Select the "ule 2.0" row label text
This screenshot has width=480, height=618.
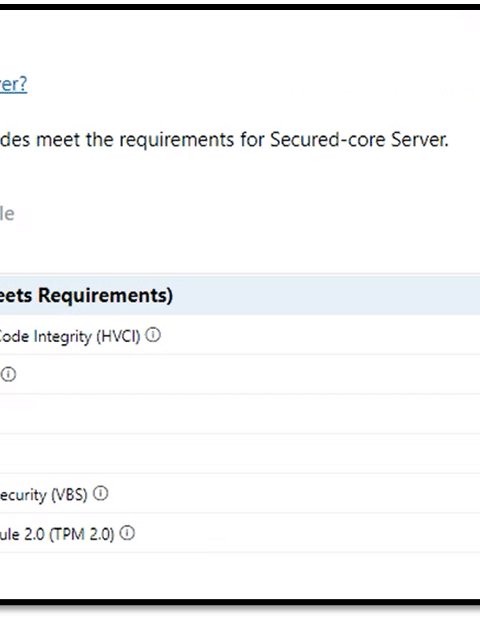tap(22, 534)
